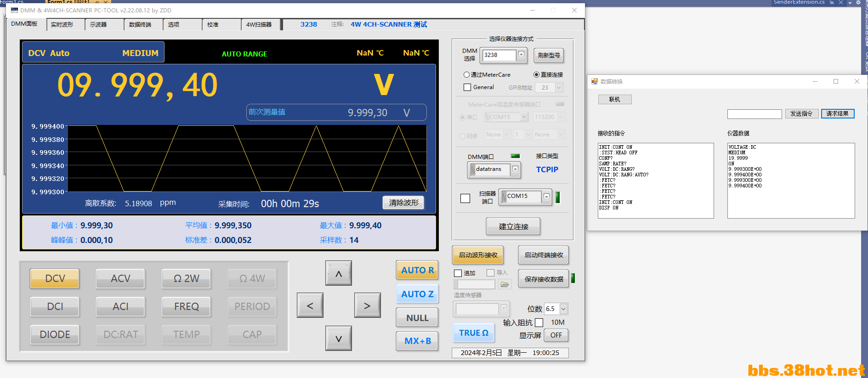This screenshot has height=378, width=868.
Task: Select the Ω 2W resistance button
Action: [x=186, y=278]
